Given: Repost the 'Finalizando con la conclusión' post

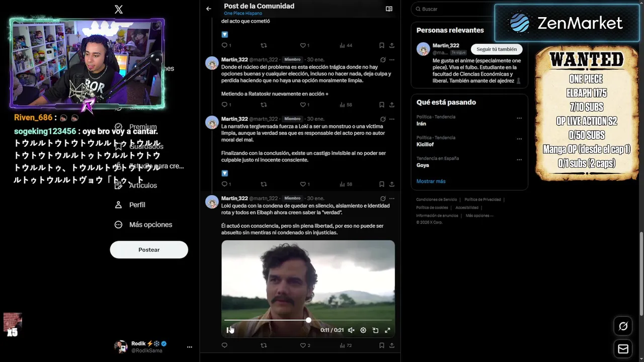Looking at the screenshot, I should [264, 184].
